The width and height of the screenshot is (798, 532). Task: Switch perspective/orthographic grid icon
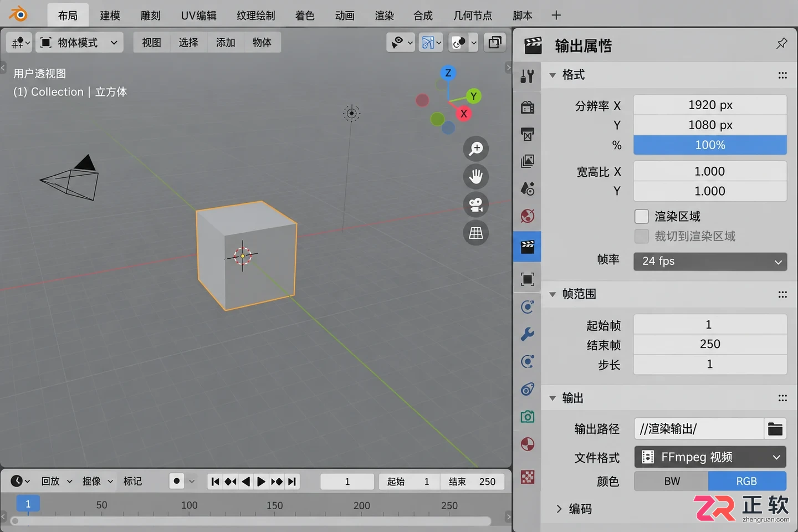coord(476,233)
